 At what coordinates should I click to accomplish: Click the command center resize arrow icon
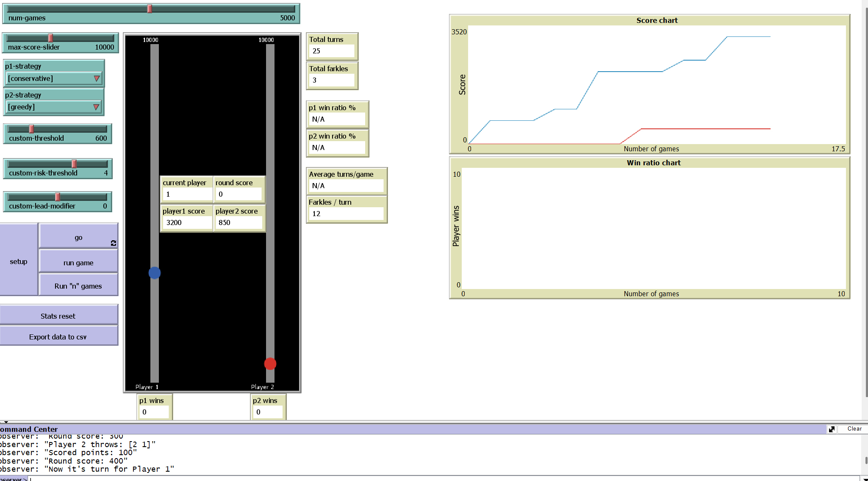click(832, 429)
